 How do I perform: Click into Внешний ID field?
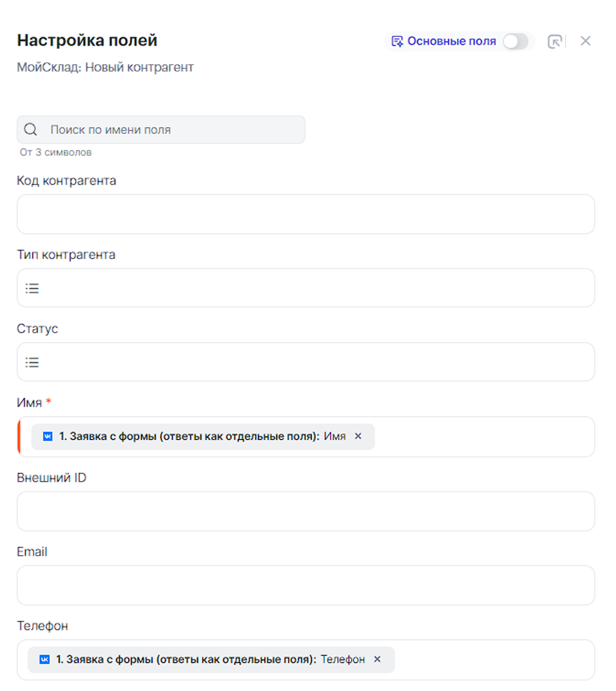point(306,511)
